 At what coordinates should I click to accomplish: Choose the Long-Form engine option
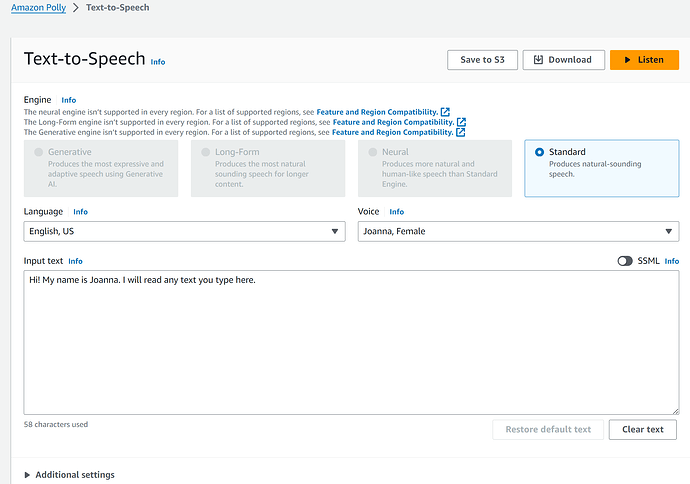206,153
